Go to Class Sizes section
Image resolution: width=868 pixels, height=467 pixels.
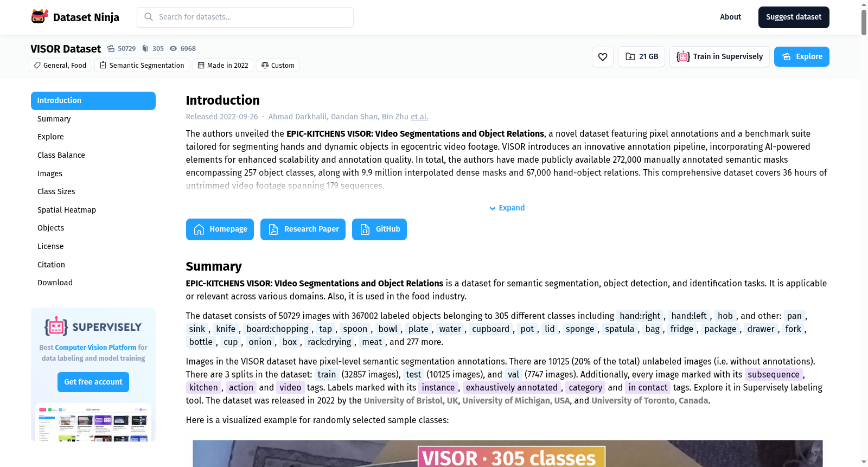tap(56, 191)
